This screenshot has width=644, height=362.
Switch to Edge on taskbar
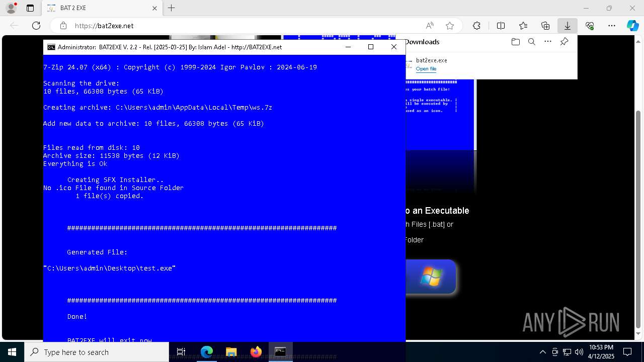[x=207, y=352]
